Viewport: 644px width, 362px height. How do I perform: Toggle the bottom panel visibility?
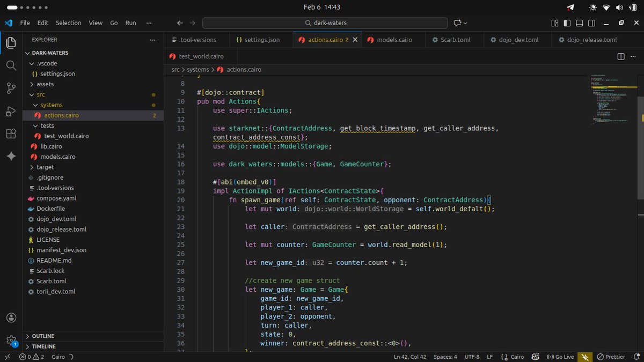579,24
